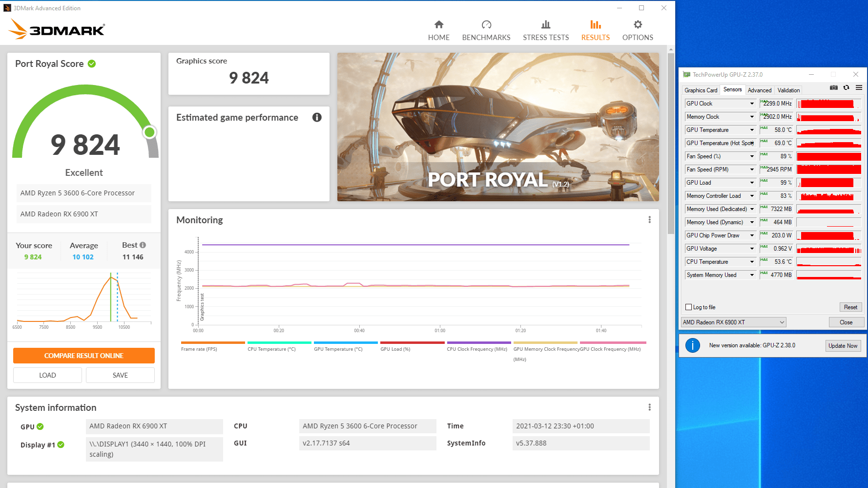This screenshot has width=868, height=488.
Task: Open the Options gear icon
Action: pyautogui.click(x=638, y=24)
